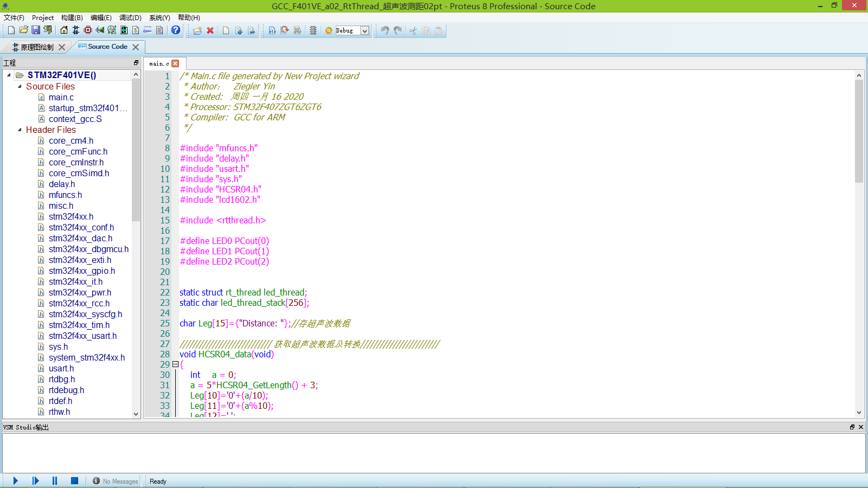Close the main.c editor tab

pyautogui.click(x=175, y=63)
